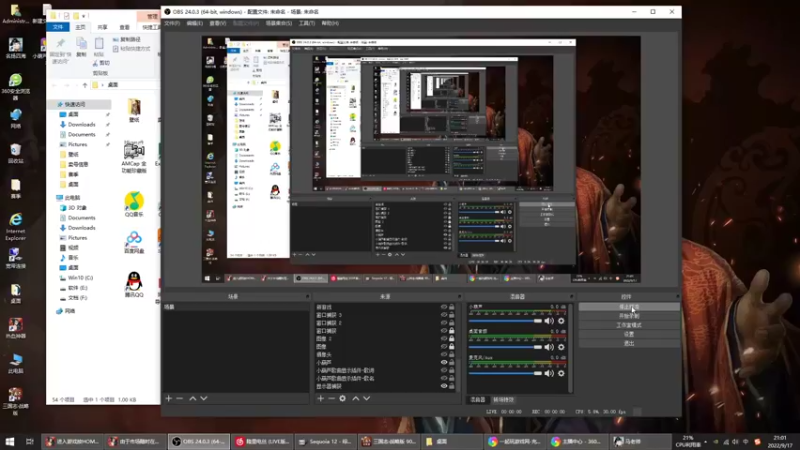
Task: Add a new source with the plus icon
Action: tap(320, 398)
